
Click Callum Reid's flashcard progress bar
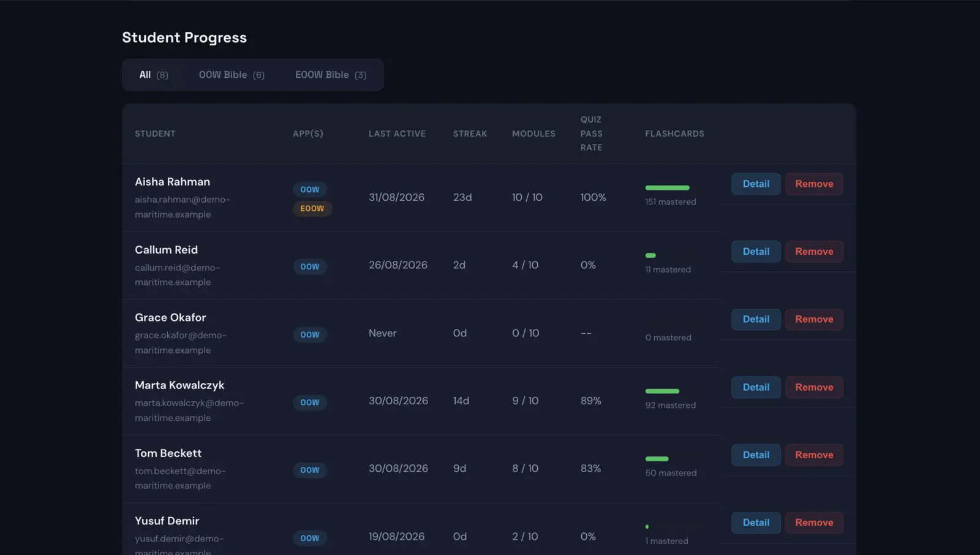[650, 255]
